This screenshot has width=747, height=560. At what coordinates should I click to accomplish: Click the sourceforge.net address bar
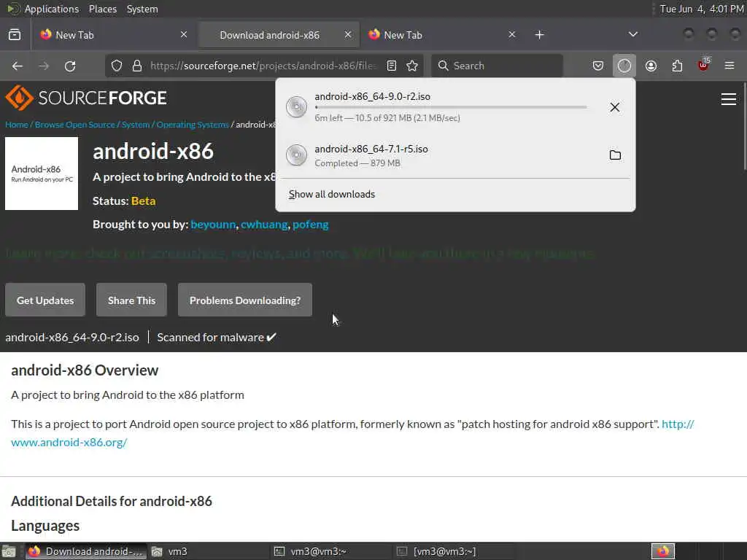coord(263,66)
